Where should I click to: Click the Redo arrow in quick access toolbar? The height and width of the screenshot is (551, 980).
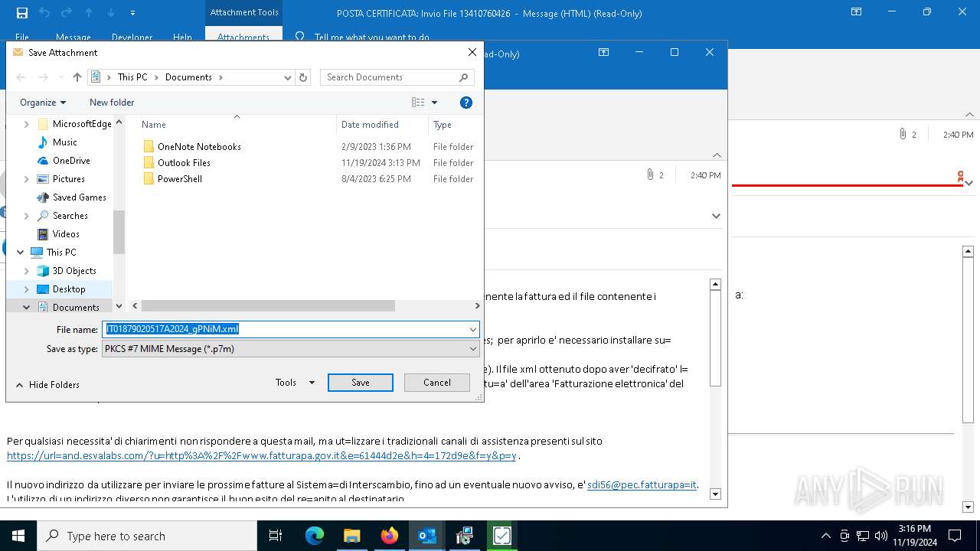(66, 13)
